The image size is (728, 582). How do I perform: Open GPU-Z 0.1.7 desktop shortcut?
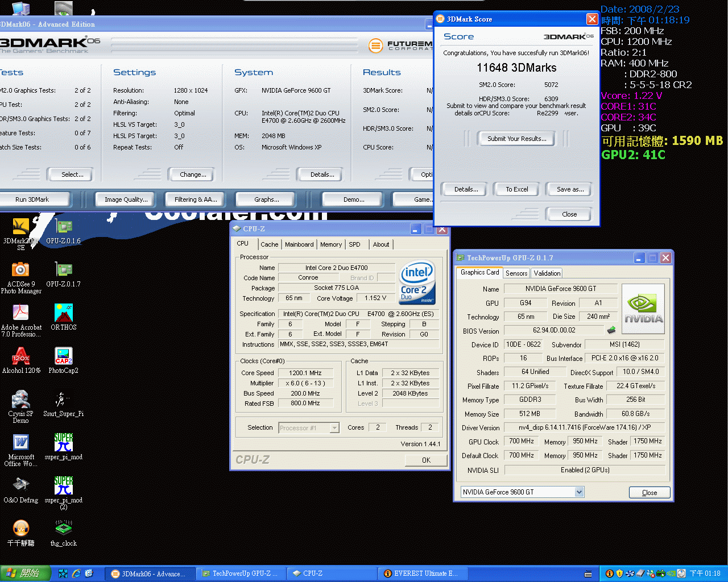64,271
